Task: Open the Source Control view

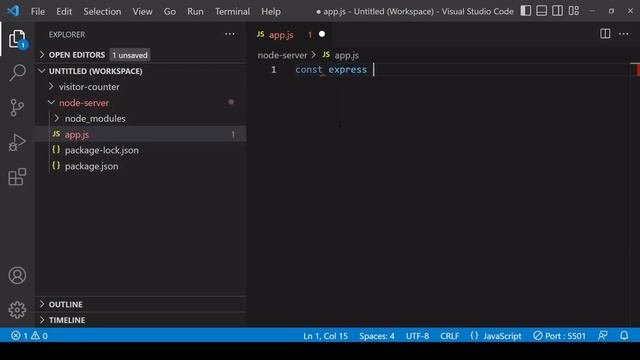Action: [17, 108]
